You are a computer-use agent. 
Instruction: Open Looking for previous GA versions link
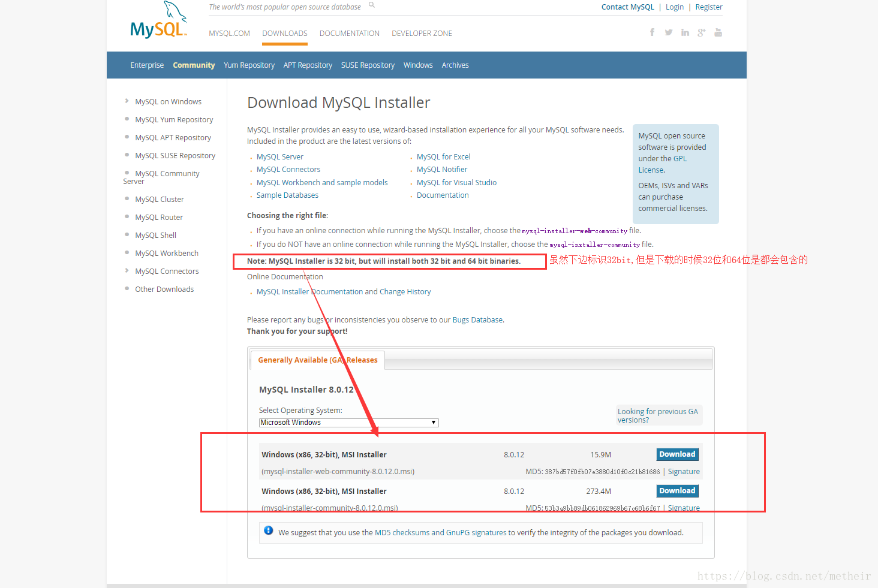click(658, 415)
